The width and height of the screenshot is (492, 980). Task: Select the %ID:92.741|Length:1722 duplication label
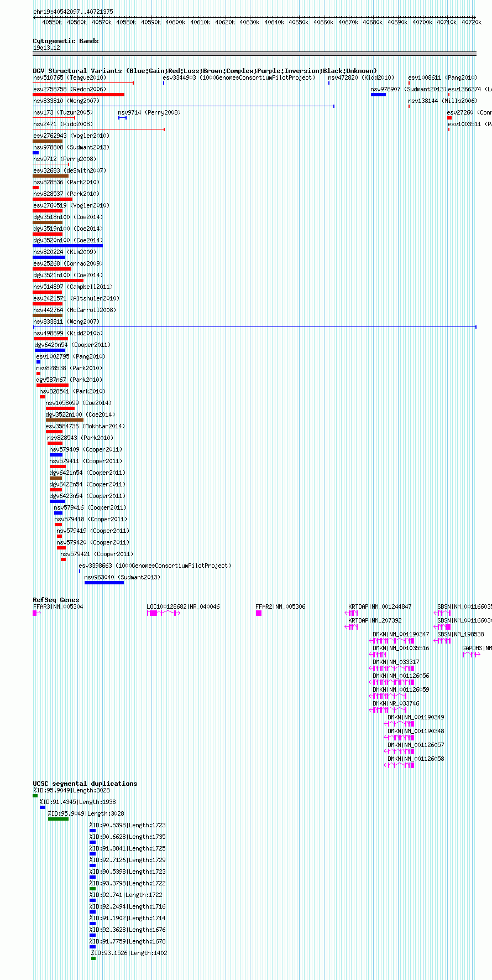126,895
